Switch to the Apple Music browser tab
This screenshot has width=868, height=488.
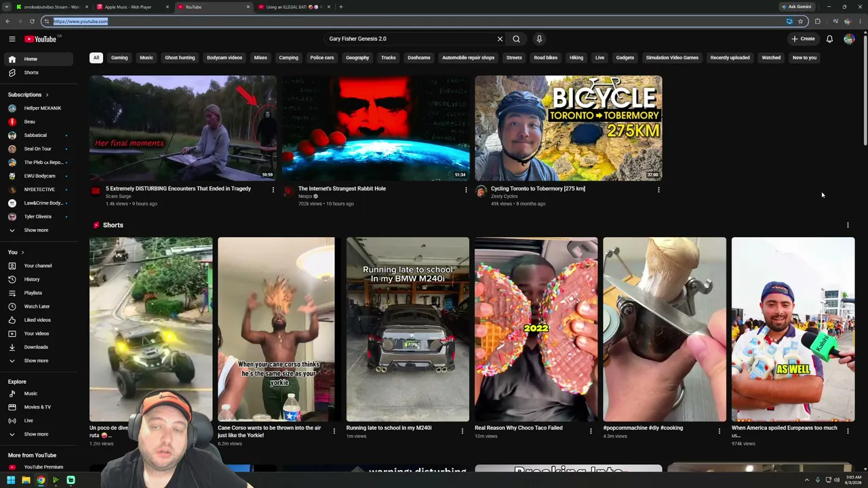[132, 7]
